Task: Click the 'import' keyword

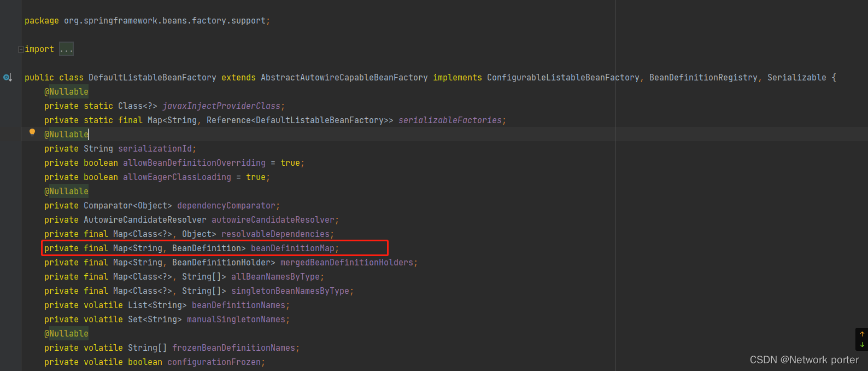Action: [x=39, y=49]
